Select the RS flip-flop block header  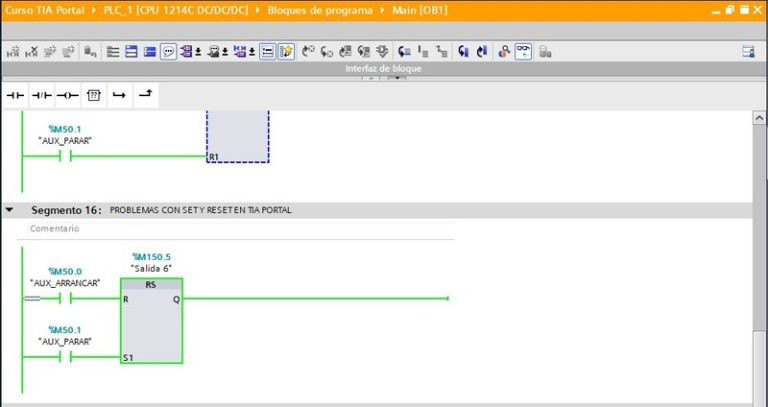151,285
